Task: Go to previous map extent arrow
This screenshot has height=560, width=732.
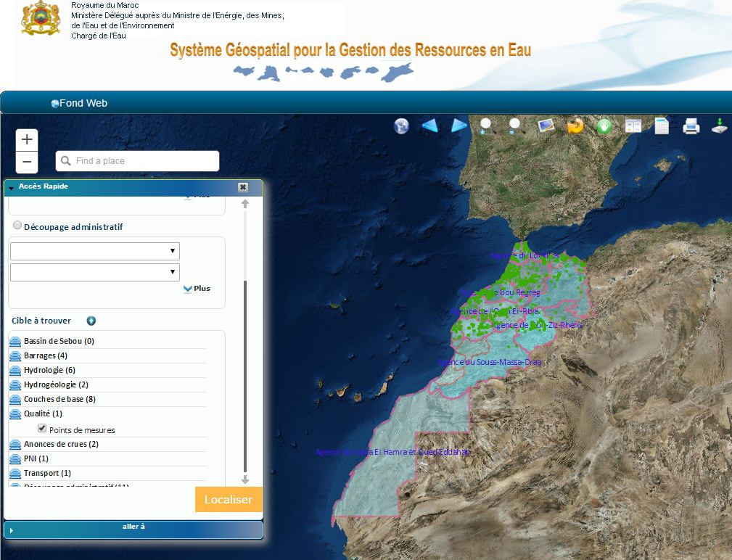Action: coord(430,125)
